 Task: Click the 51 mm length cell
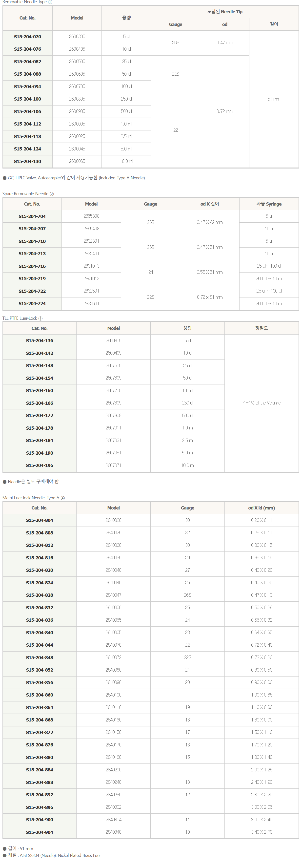coord(274,99)
